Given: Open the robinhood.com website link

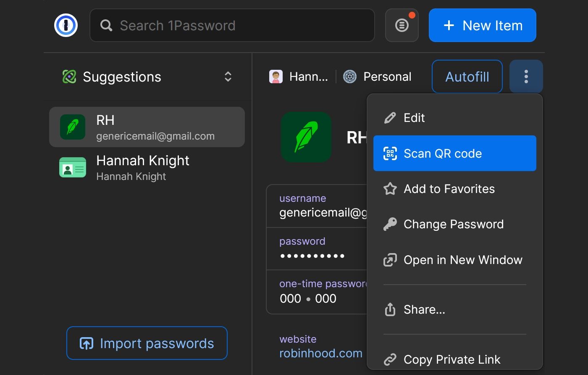Looking at the screenshot, I should point(321,353).
